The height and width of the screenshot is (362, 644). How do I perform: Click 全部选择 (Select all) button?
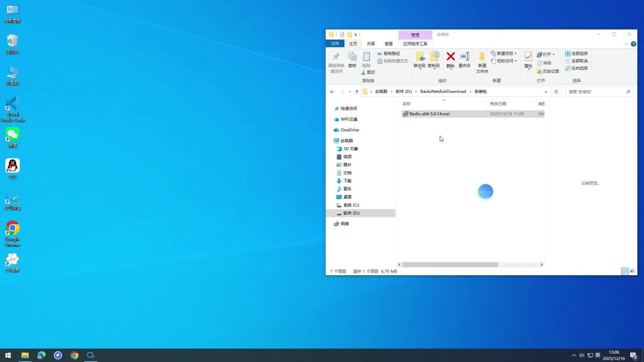tap(576, 53)
